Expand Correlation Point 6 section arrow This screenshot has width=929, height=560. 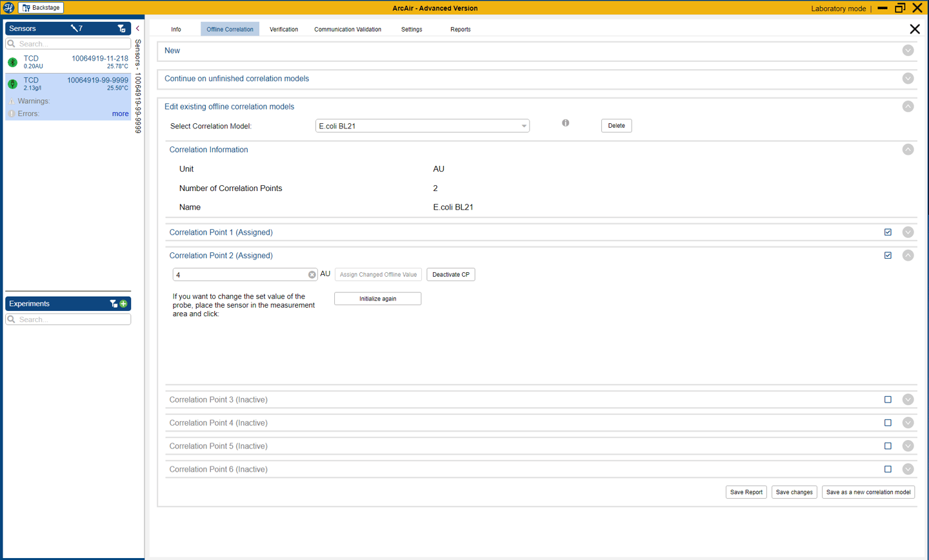click(908, 469)
